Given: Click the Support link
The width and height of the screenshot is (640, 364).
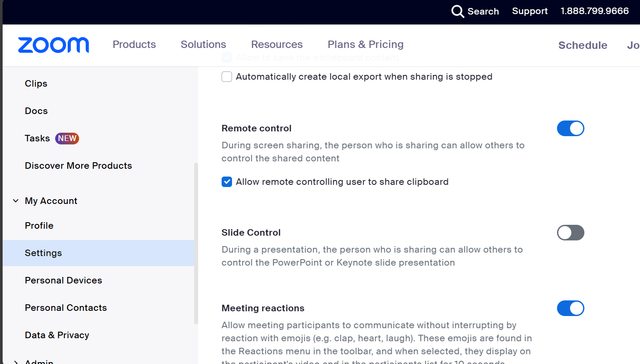Looking at the screenshot, I should [530, 11].
